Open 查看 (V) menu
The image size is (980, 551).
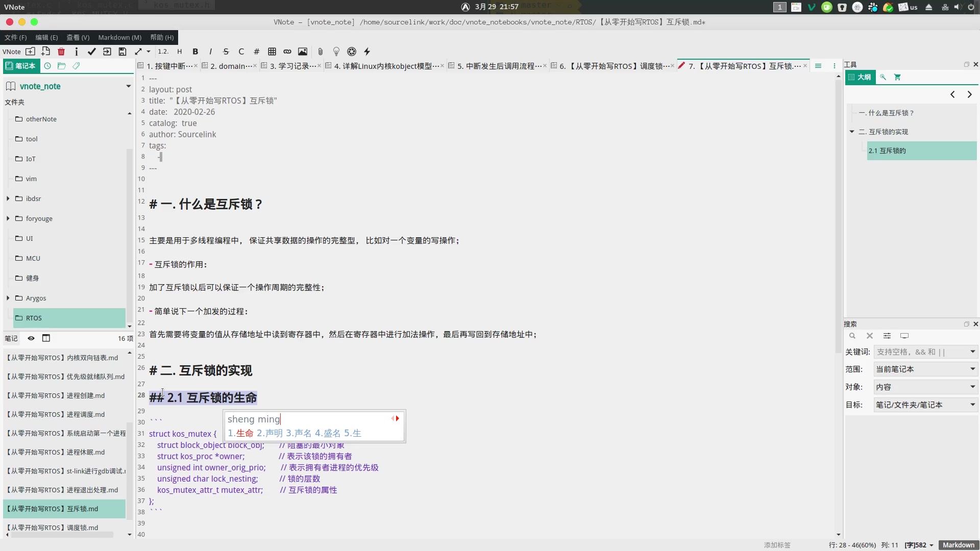pos(78,37)
